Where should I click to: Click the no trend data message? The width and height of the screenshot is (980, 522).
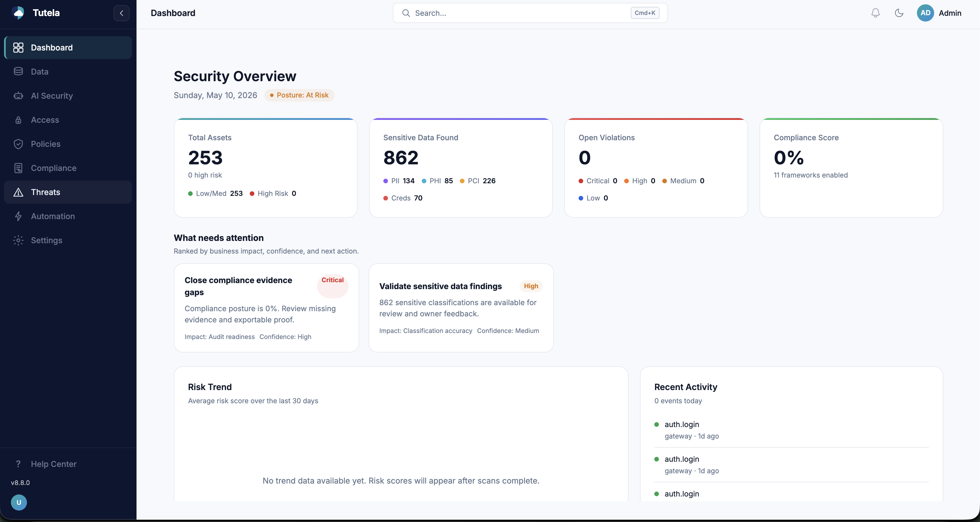(401, 480)
